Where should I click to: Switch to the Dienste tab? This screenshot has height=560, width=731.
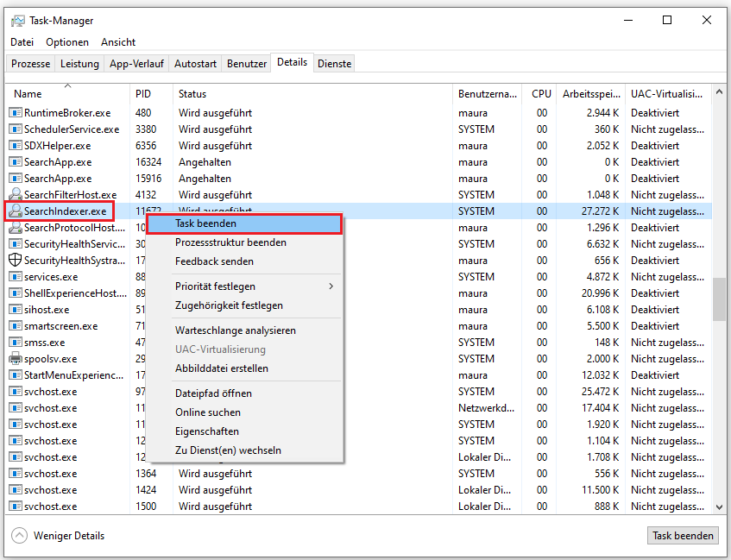(x=334, y=62)
